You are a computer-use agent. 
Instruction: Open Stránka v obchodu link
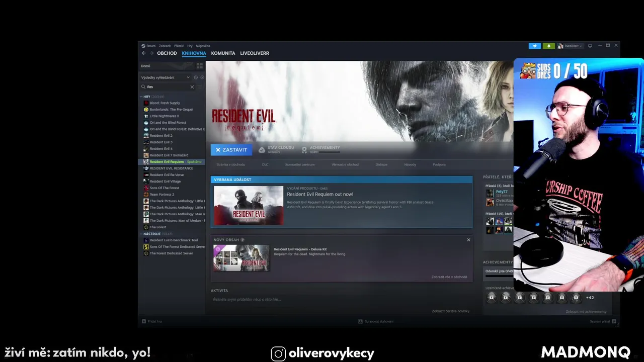[231, 164]
